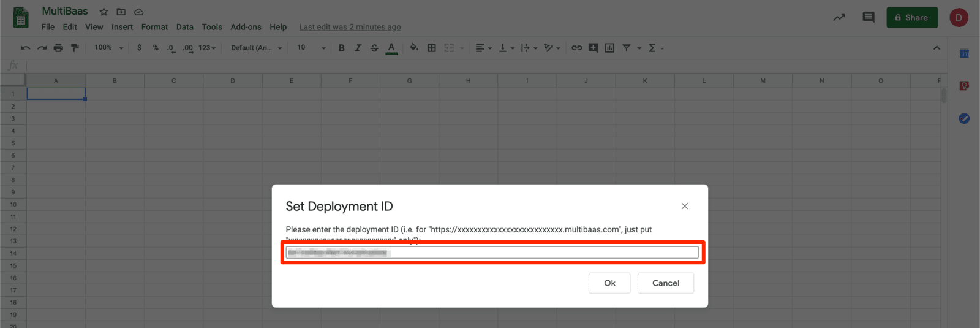Click the Google Sheets home icon

pyautogui.click(x=21, y=18)
